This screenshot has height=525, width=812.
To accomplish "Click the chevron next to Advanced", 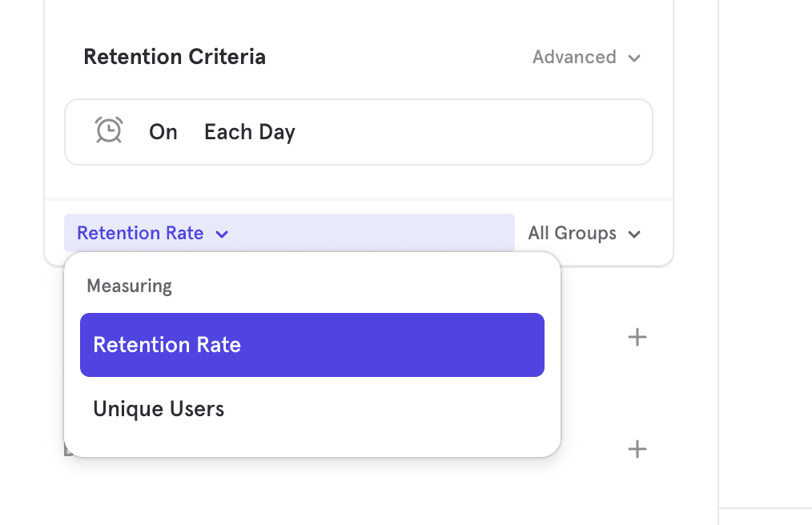I will click(633, 58).
